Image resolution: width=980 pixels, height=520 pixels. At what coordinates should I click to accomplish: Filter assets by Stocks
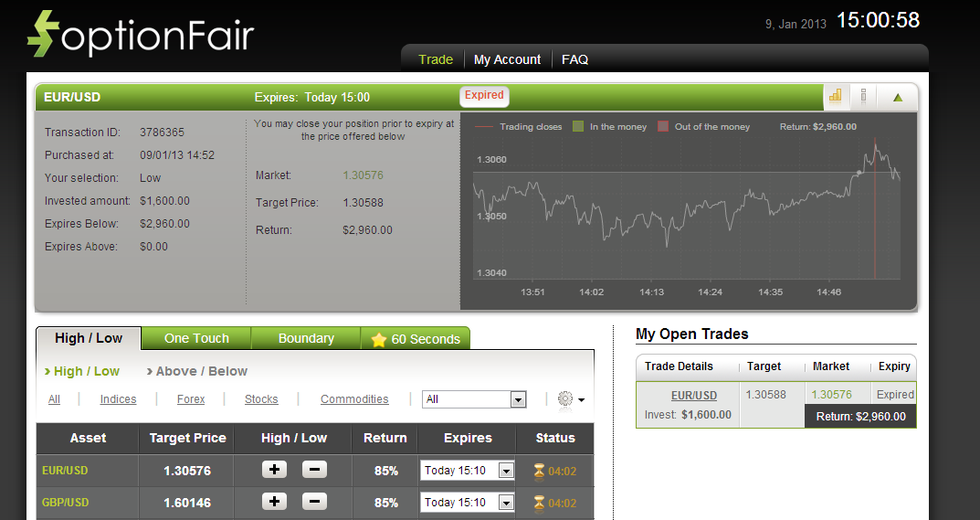pyautogui.click(x=261, y=399)
